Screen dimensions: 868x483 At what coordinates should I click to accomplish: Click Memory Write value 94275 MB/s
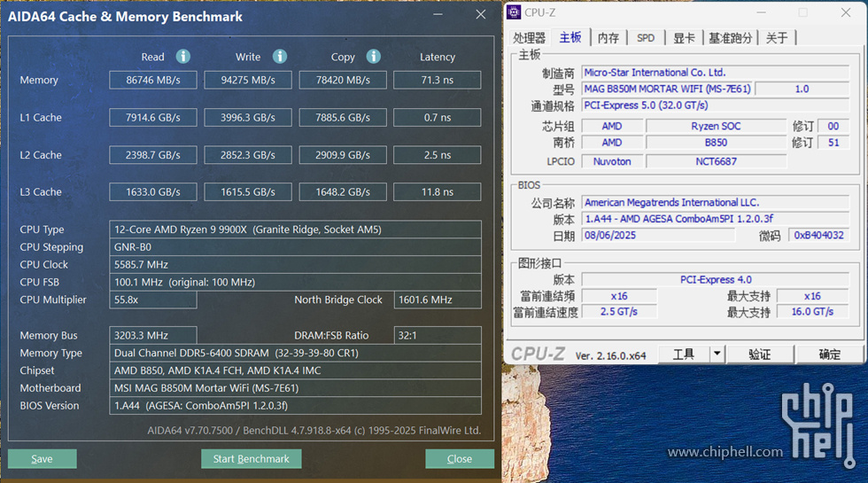pos(248,80)
